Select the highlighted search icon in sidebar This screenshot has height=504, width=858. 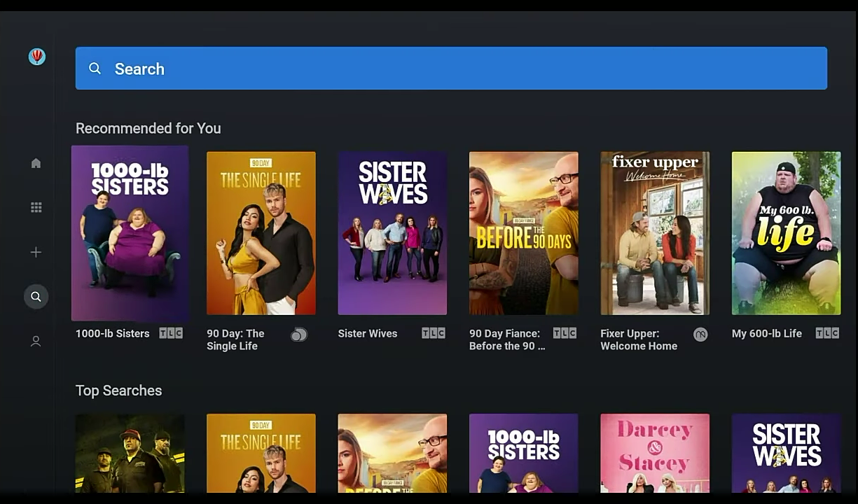point(36,297)
